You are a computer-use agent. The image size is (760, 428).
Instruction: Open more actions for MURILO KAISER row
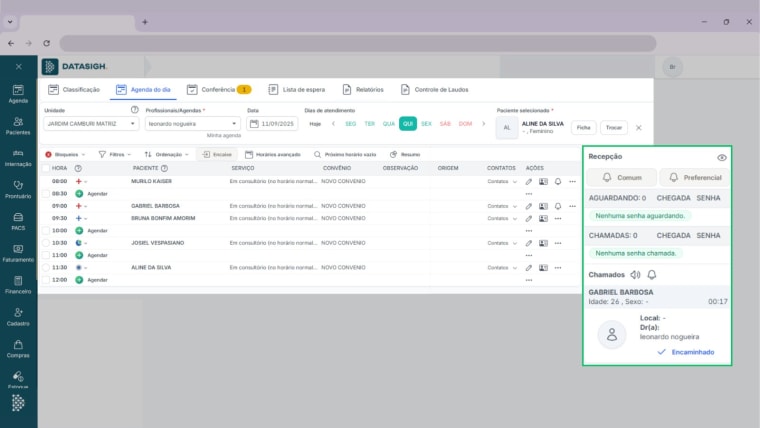click(x=572, y=182)
